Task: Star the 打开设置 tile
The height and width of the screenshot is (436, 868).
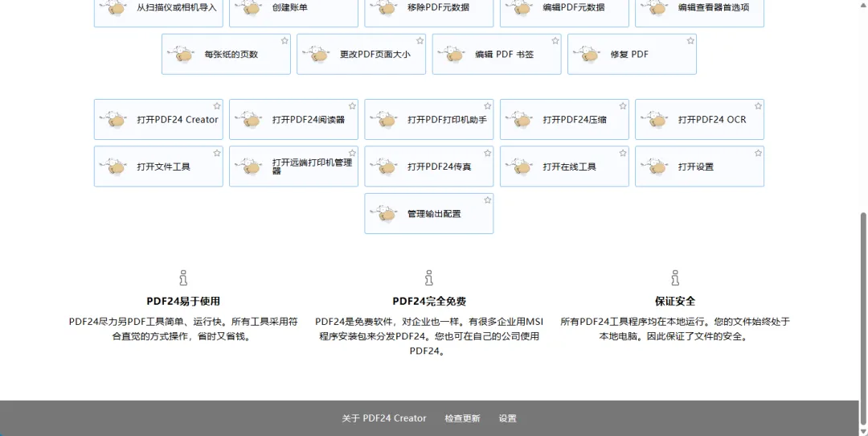Action: (x=759, y=153)
